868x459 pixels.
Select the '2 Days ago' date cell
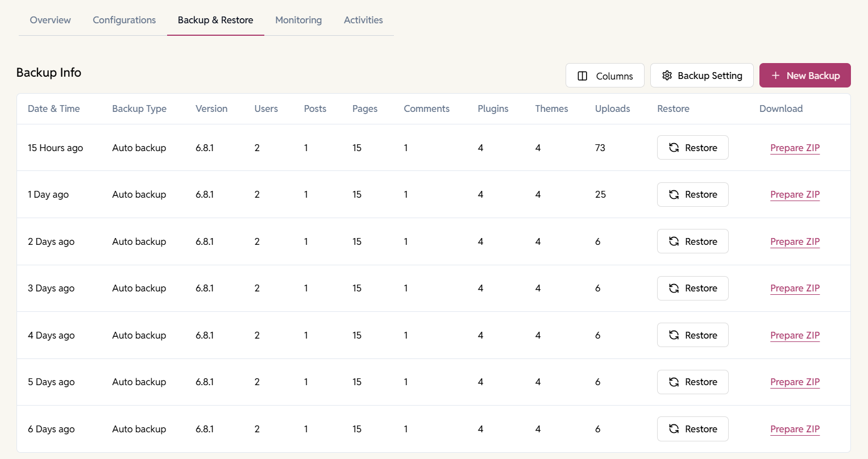[51, 241]
